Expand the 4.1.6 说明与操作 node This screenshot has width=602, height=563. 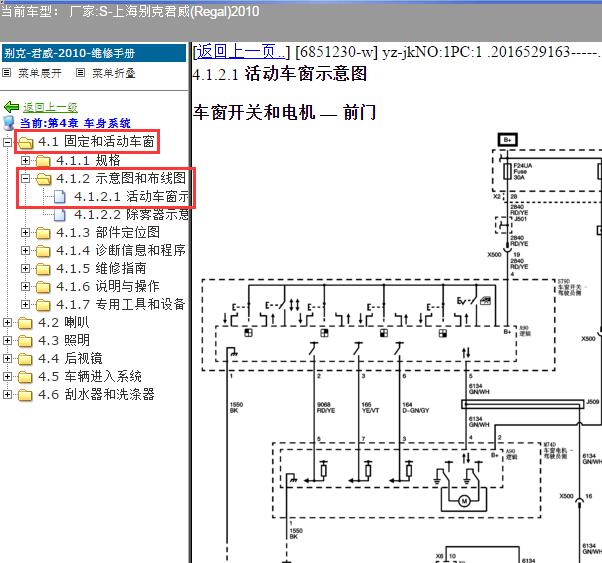coord(25,286)
